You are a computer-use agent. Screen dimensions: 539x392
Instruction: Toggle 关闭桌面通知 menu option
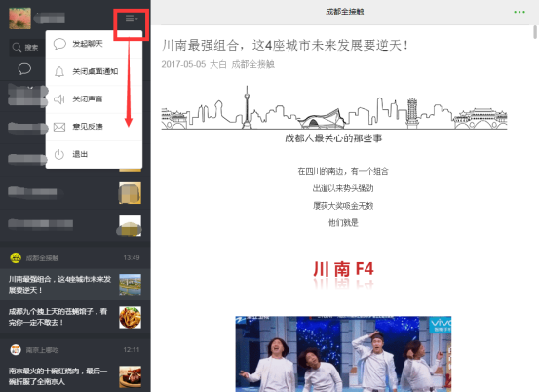94,71
